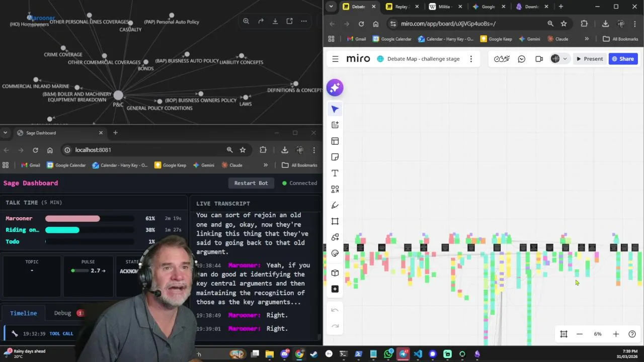The width and height of the screenshot is (644, 362).
Task: Open Miro browser extensions puzzle icon
Action: click(x=584, y=24)
